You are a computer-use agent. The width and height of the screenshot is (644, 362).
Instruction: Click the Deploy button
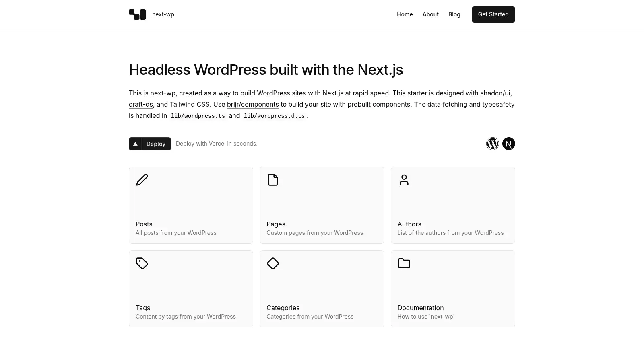(150, 144)
